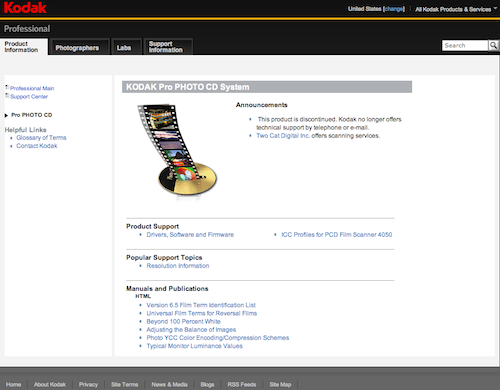
Task: Focus the Search input field
Action: click(465, 45)
